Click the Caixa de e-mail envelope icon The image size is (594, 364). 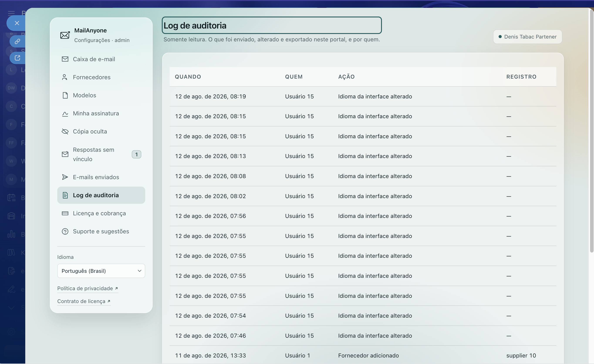tap(65, 59)
